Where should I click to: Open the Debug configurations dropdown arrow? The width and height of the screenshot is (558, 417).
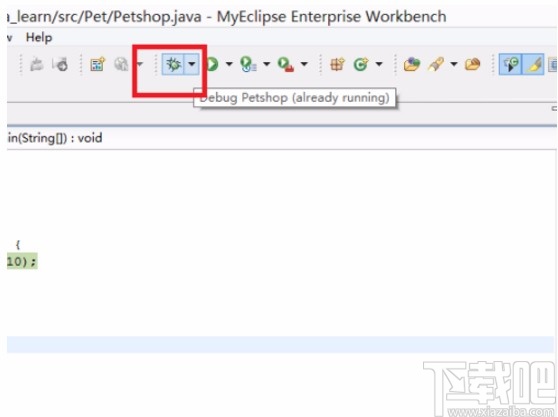tap(192, 64)
